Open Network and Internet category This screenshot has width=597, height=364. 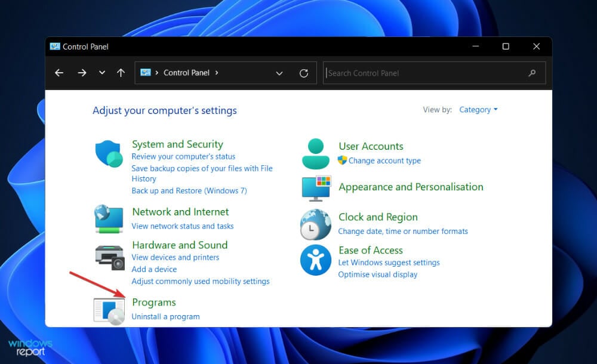(x=180, y=212)
